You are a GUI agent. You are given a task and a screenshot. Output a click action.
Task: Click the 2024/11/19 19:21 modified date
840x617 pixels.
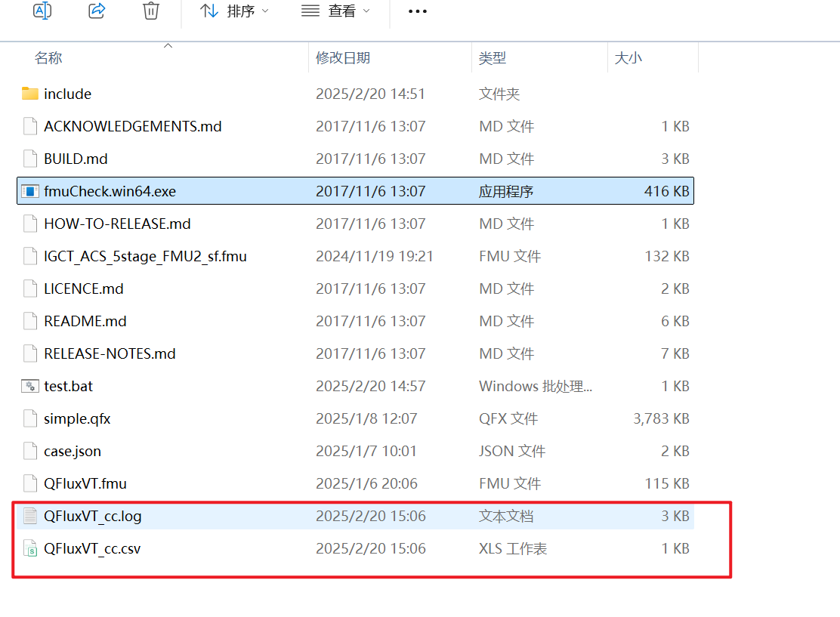pyautogui.click(x=375, y=257)
